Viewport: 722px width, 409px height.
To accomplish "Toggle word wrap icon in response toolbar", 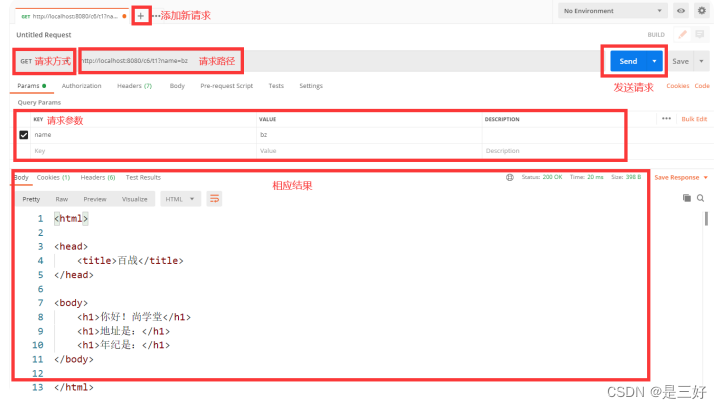I will (x=214, y=199).
